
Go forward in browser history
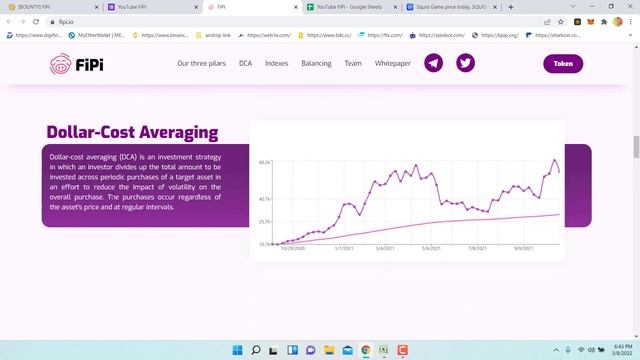pos(22,22)
